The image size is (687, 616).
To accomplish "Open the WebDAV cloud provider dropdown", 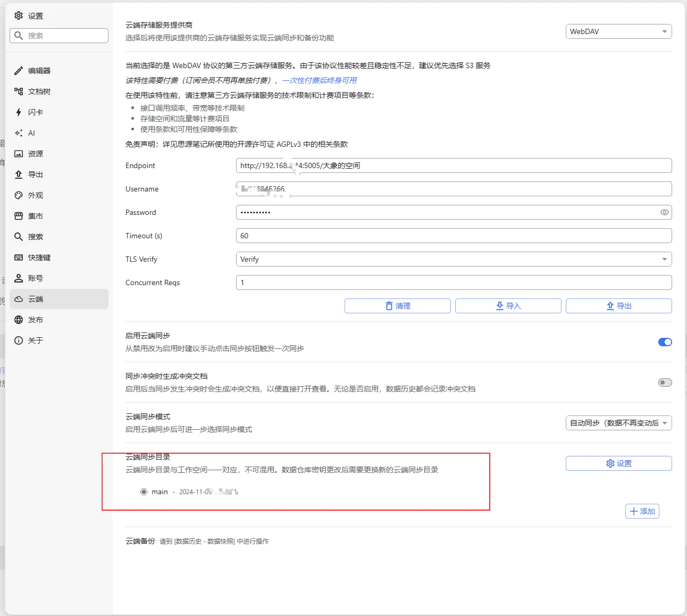I will [618, 31].
